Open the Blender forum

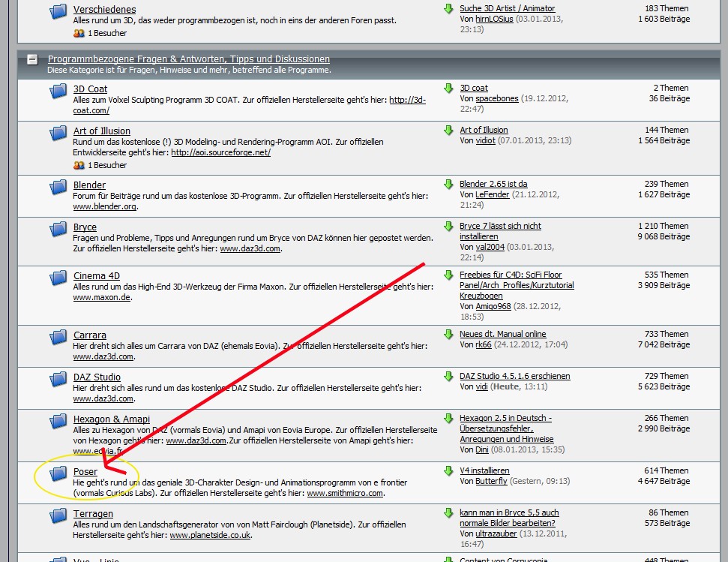pyautogui.click(x=89, y=185)
